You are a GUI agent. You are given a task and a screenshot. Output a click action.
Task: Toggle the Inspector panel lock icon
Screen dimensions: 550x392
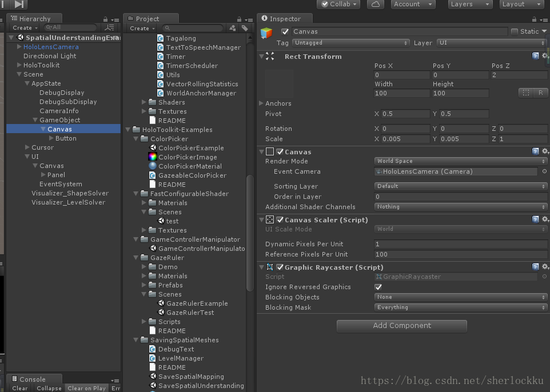point(534,19)
